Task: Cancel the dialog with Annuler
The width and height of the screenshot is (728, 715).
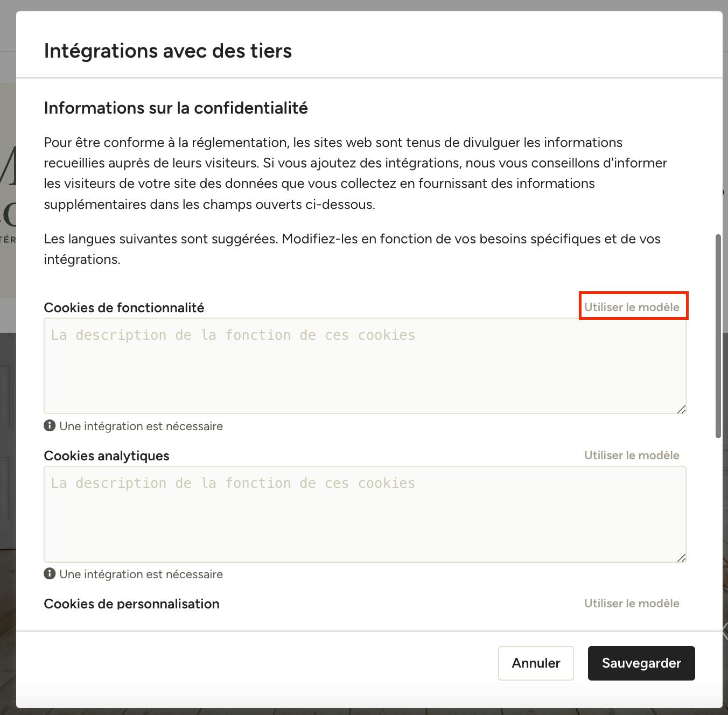Action: tap(536, 663)
